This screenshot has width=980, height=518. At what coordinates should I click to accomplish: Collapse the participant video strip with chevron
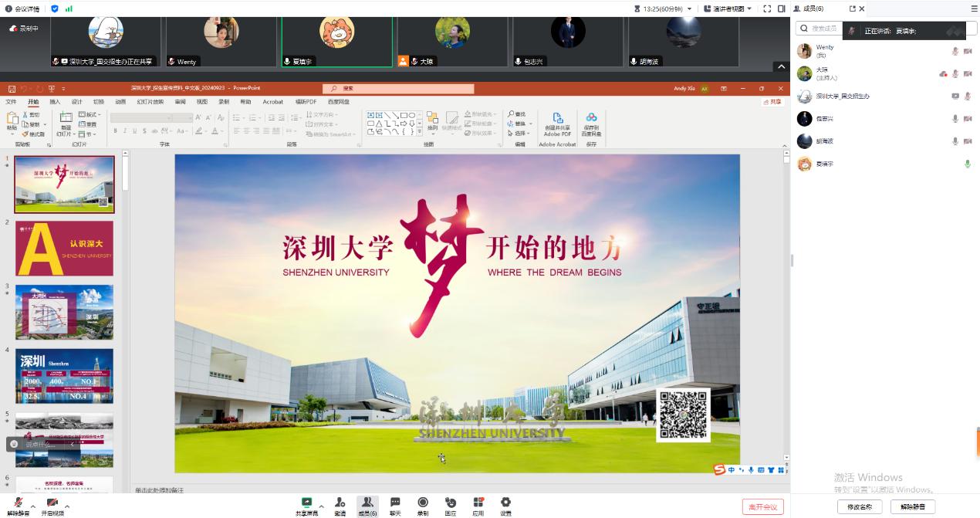(781, 67)
